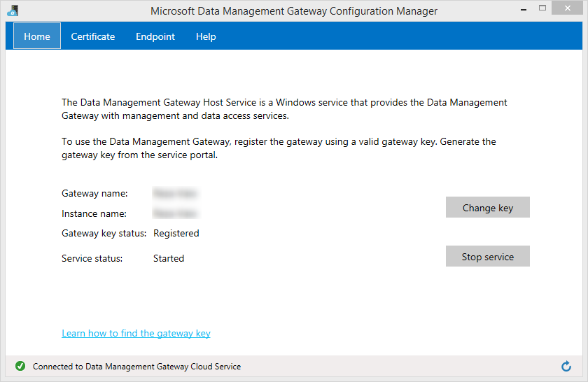Click the Service status label
This screenshot has height=382, width=588.
click(92, 258)
